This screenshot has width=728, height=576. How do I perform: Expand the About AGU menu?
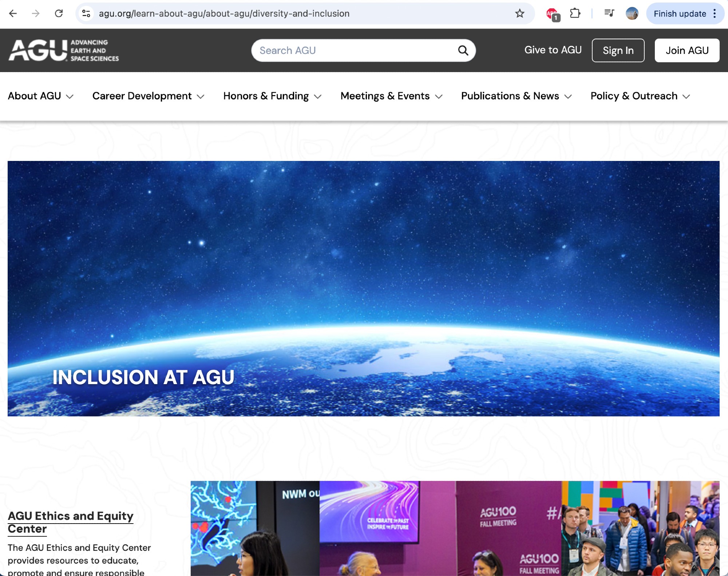point(40,96)
